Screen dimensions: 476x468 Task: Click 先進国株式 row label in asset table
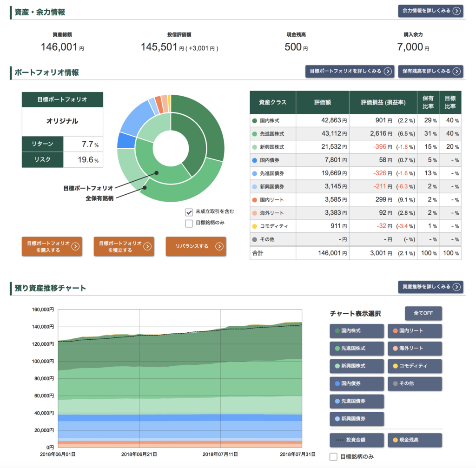coord(272,134)
